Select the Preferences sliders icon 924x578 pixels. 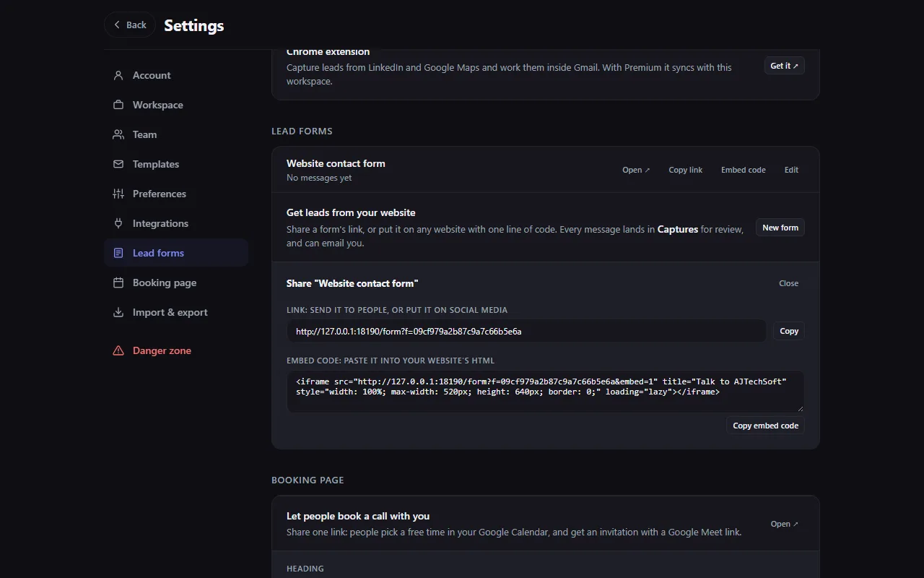click(118, 194)
